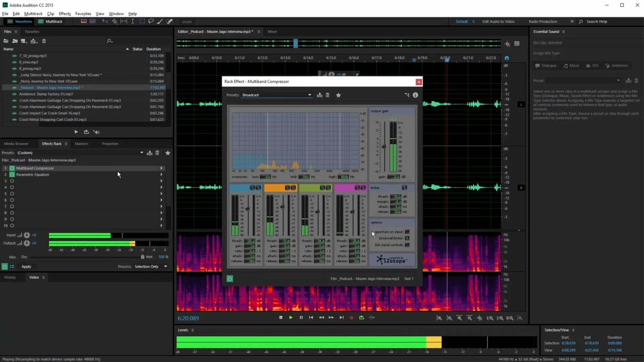
Task: Adjust the output gain slider handle
Action: coord(384,147)
